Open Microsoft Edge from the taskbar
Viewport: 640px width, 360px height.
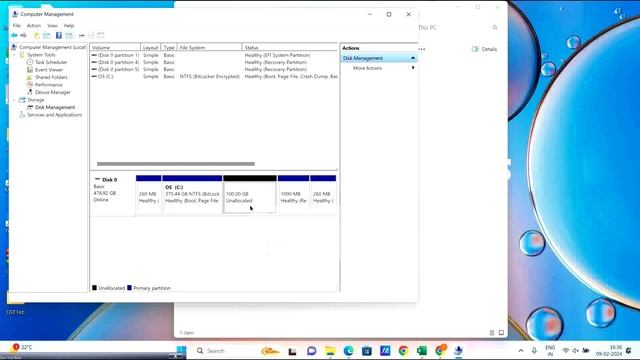(x=349, y=351)
